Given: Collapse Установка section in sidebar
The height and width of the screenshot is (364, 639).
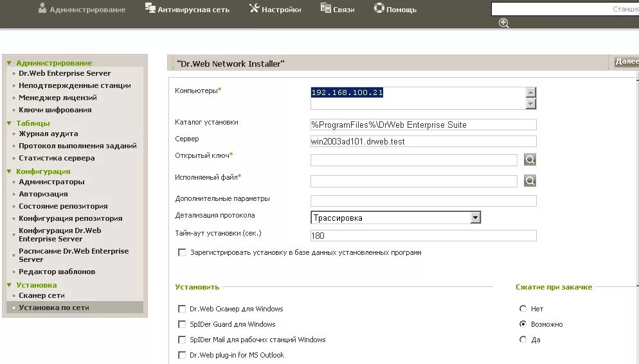Looking at the screenshot, I should (9, 285).
